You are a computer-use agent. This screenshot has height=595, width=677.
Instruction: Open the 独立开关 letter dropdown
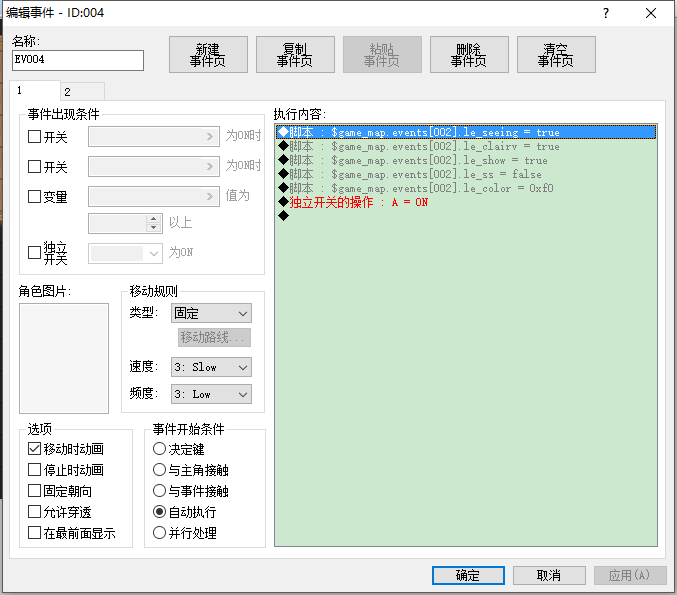tap(125, 253)
